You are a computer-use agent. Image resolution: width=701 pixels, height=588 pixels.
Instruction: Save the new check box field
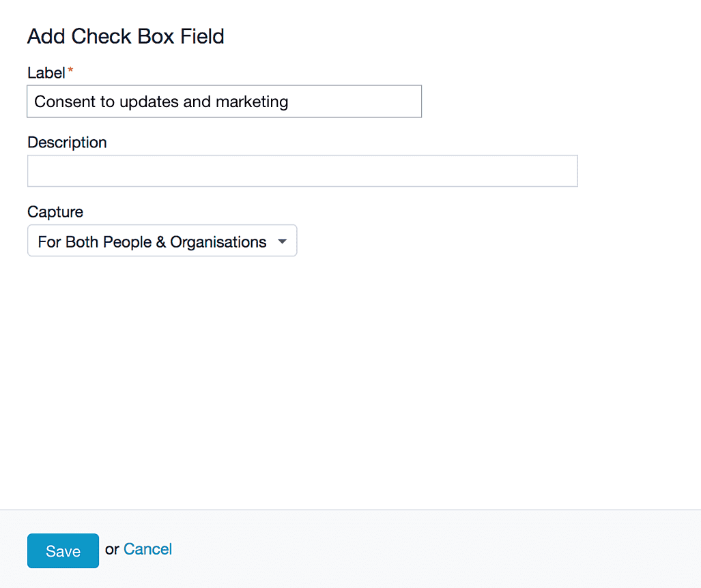pos(63,550)
